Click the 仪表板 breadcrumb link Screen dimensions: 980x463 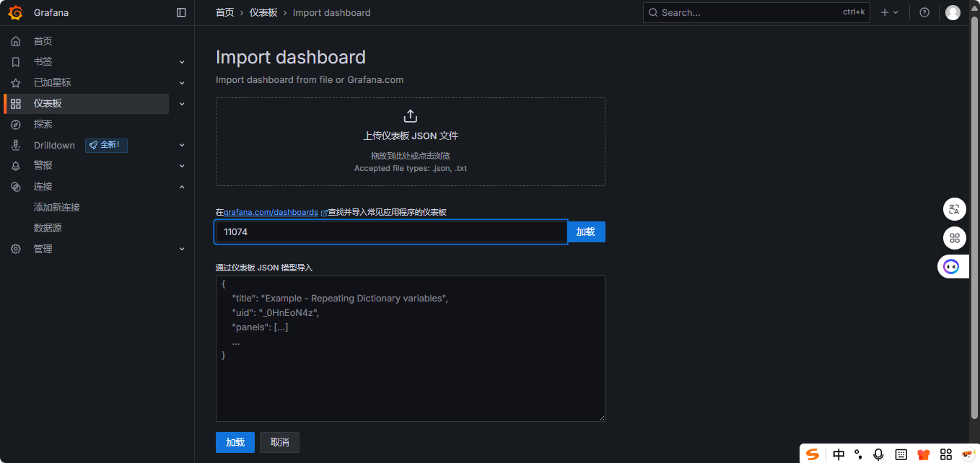click(263, 12)
